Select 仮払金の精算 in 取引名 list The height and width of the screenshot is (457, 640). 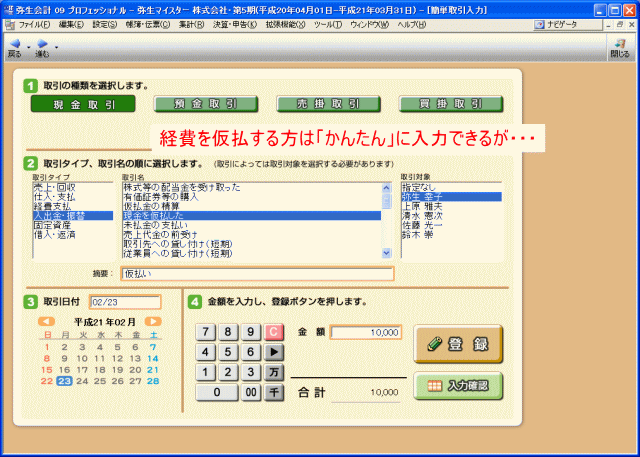point(252,206)
